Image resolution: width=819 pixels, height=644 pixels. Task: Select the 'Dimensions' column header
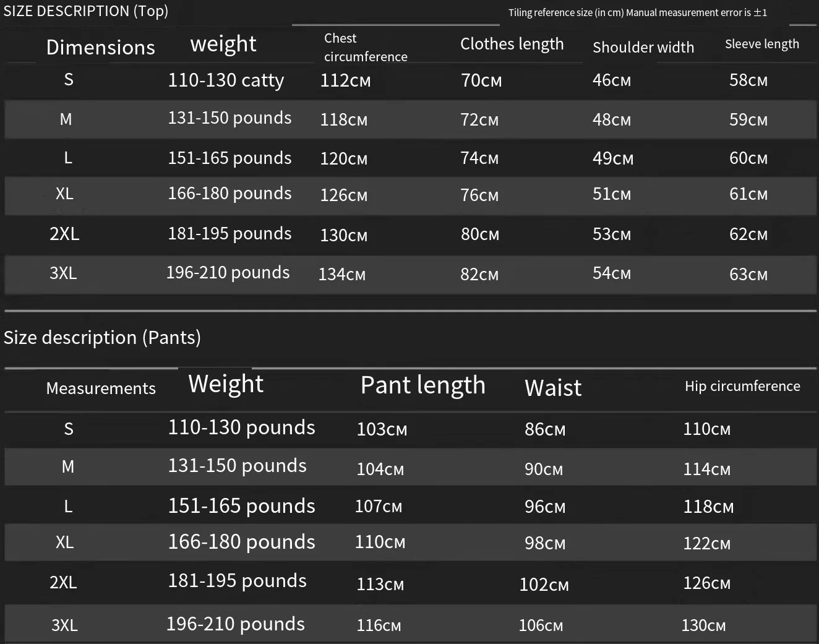100,47
